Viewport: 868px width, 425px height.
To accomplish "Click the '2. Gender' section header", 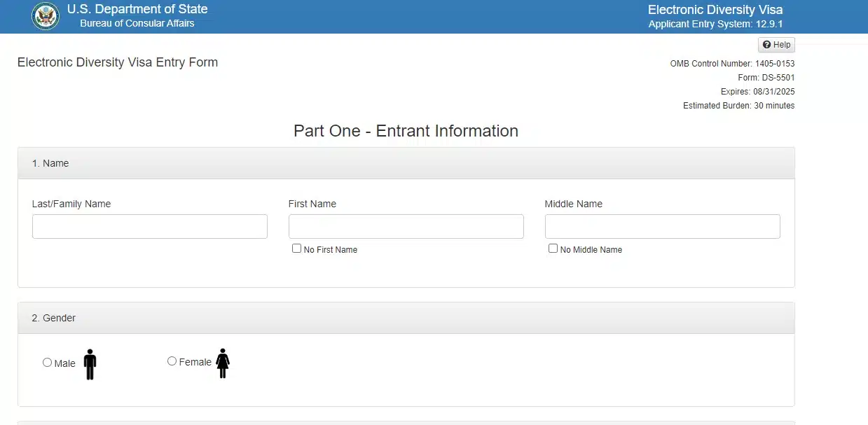I will pos(54,318).
